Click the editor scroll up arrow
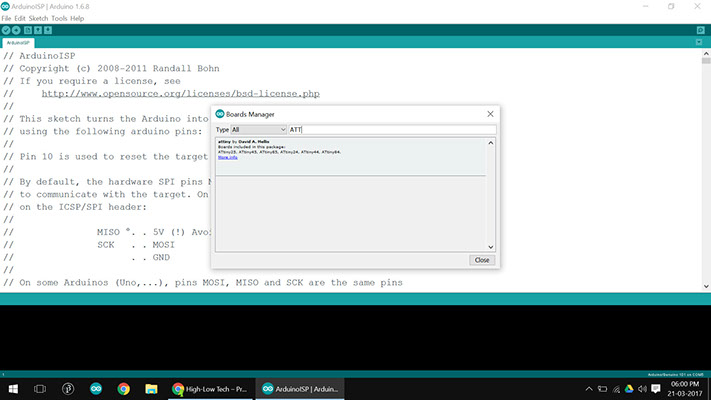 point(706,54)
